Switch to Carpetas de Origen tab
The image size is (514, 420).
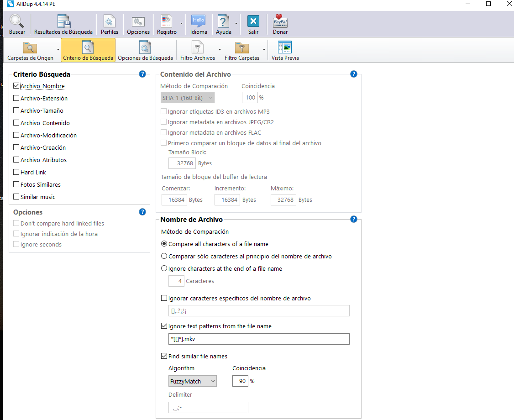30,50
